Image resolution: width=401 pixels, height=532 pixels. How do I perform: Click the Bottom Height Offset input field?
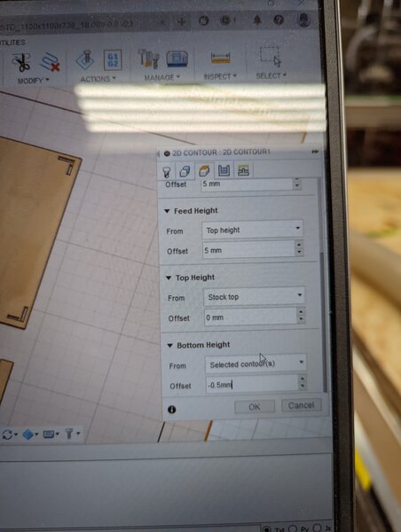[x=252, y=385]
